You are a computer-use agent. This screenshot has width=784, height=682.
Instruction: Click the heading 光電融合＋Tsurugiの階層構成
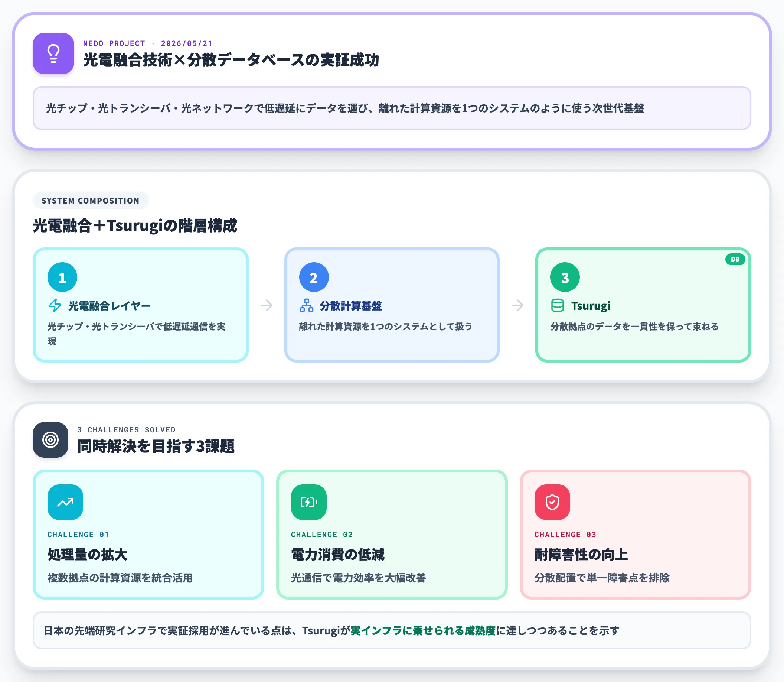(x=135, y=225)
